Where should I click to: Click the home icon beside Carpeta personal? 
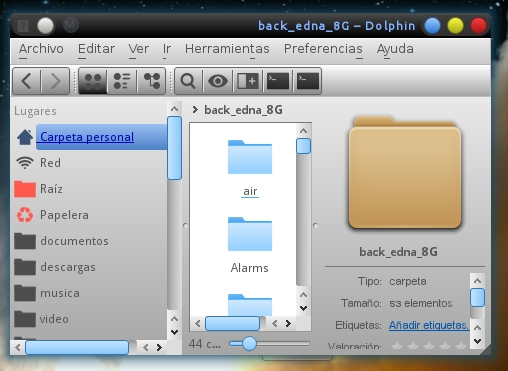coord(25,137)
